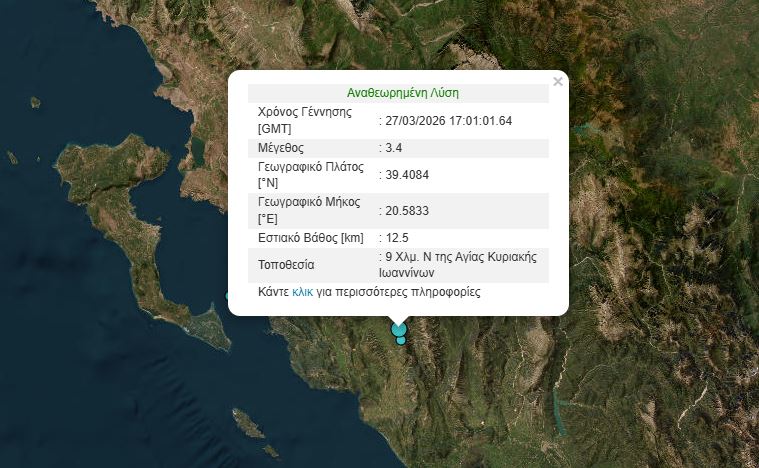Click the location text 'Αγίας Κυριακής Ιωαννίνων'

coord(460,264)
